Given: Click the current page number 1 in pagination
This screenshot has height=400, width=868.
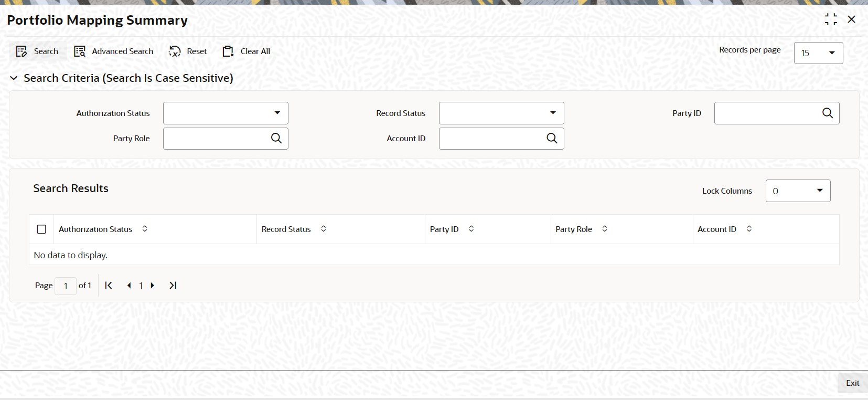Looking at the screenshot, I should (x=141, y=286).
